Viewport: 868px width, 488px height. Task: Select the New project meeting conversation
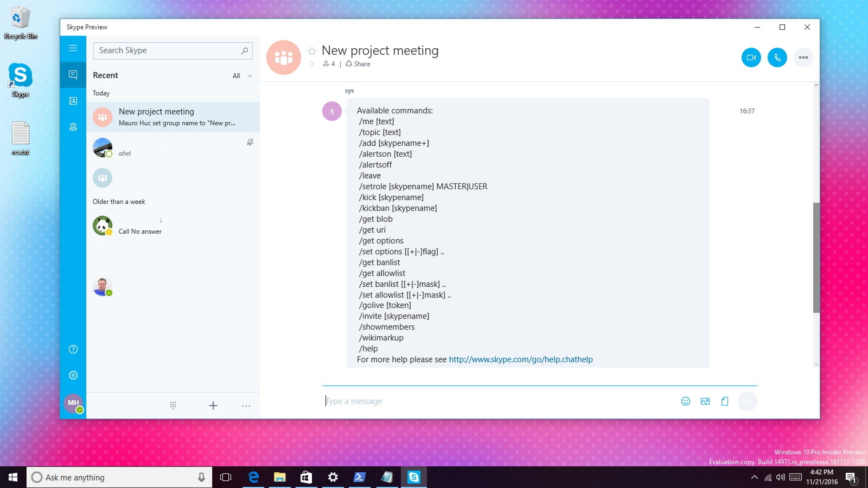pos(173,117)
